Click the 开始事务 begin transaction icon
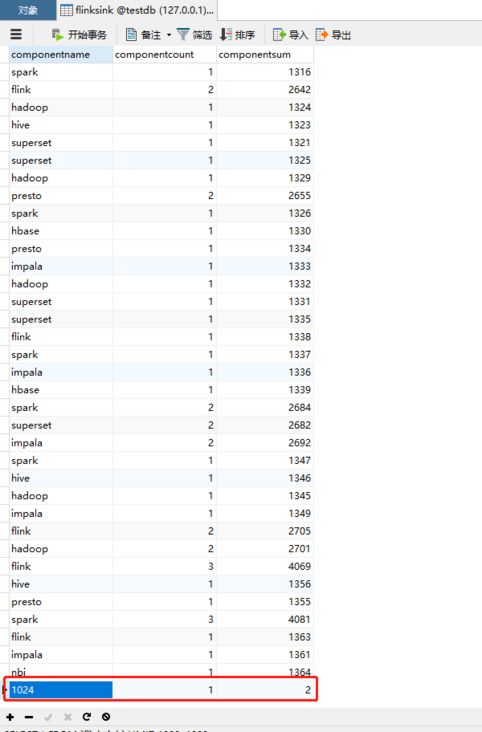Image resolution: width=482 pixels, height=732 pixels. (x=57, y=35)
